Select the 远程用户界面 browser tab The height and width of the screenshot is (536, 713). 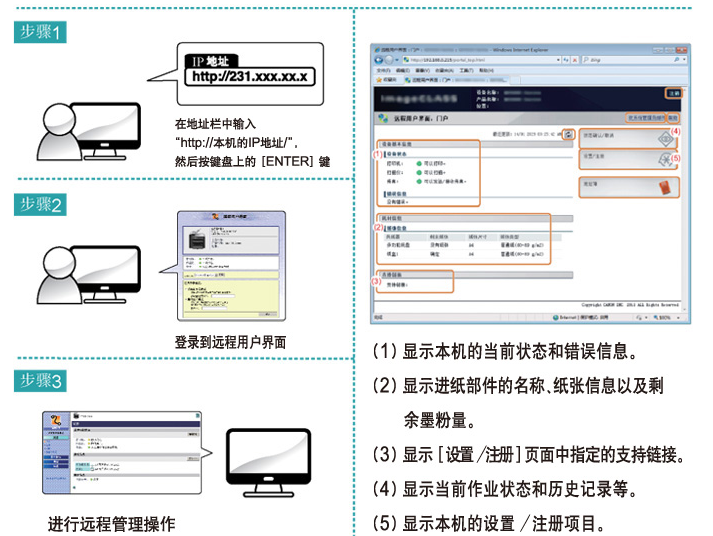[457, 80]
